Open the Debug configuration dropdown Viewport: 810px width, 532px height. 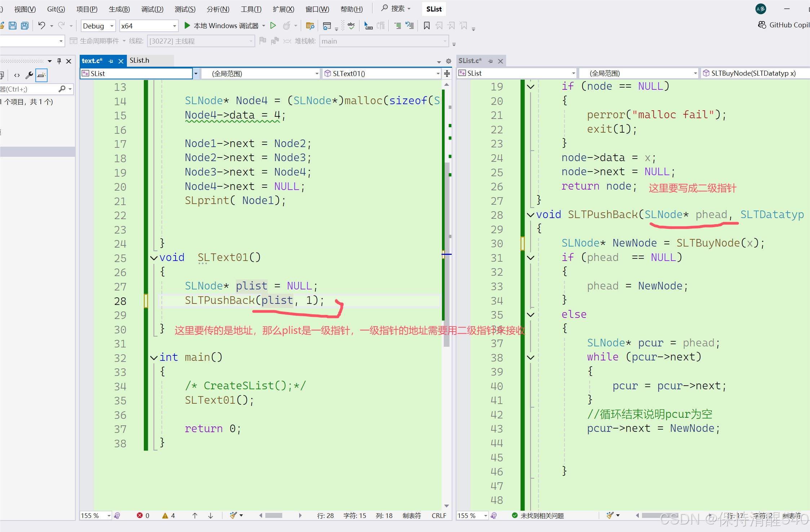point(112,26)
